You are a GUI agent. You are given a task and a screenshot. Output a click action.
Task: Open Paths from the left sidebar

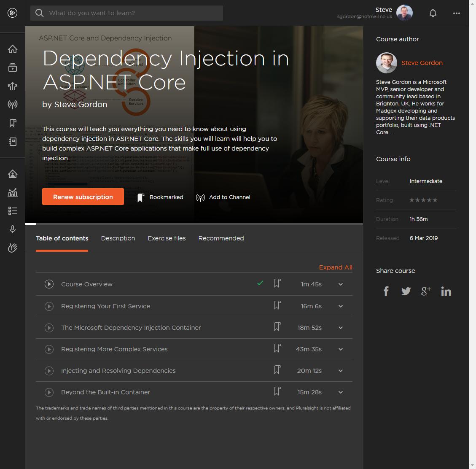13,86
